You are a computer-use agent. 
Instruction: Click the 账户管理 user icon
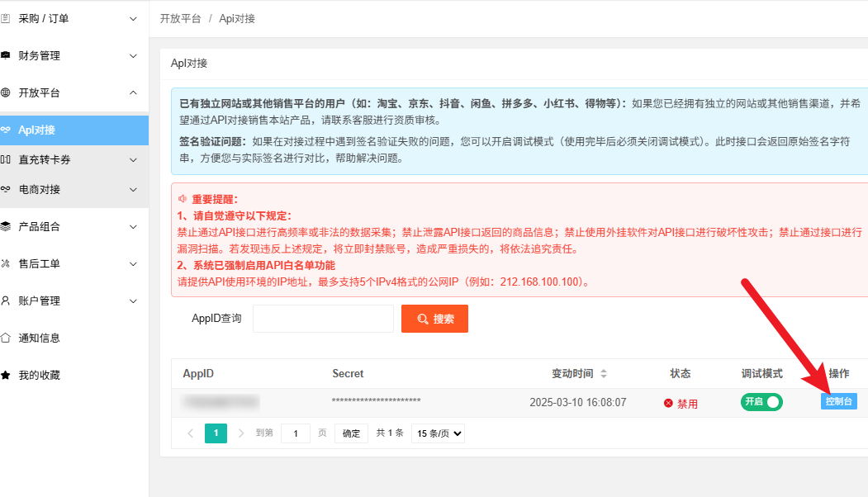pos(6,301)
